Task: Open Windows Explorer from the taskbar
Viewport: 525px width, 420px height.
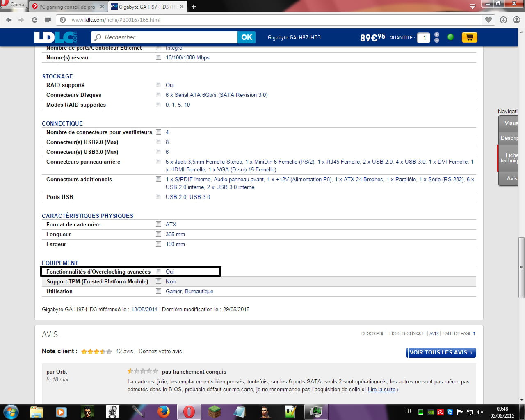Action: pyautogui.click(x=37, y=411)
